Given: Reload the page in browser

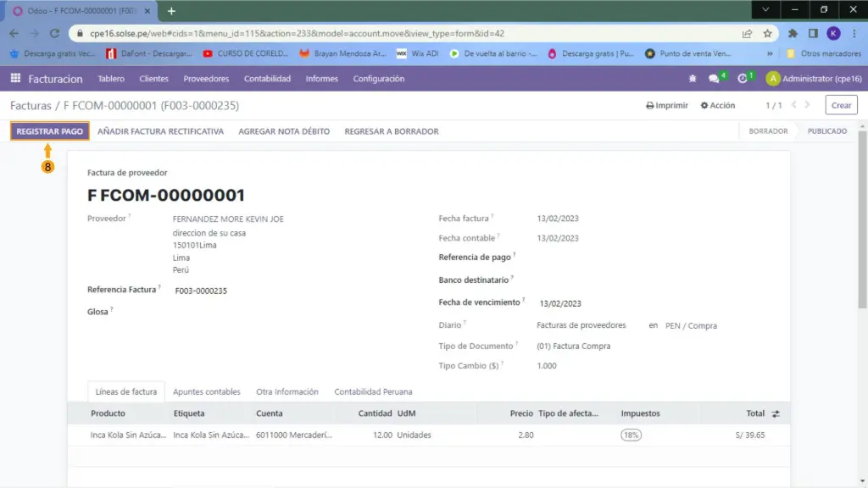Looking at the screenshot, I should click(54, 34).
